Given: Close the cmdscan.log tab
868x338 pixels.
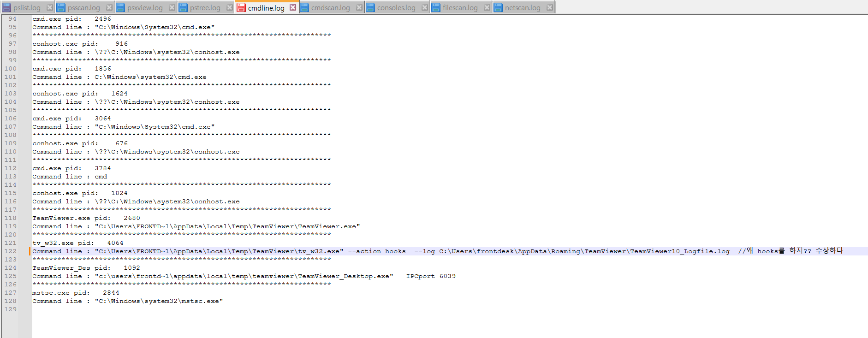Looking at the screenshot, I should tap(359, 7).
